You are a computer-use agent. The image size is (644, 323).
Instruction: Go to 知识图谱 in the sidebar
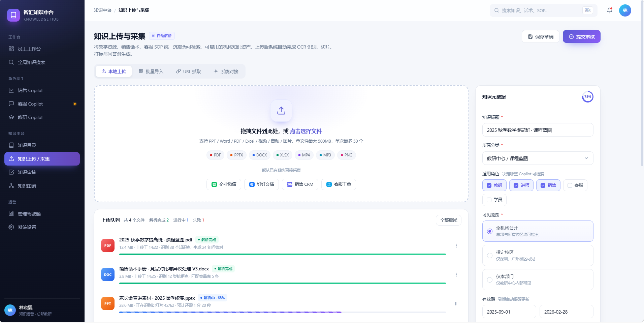coord(42,186)
